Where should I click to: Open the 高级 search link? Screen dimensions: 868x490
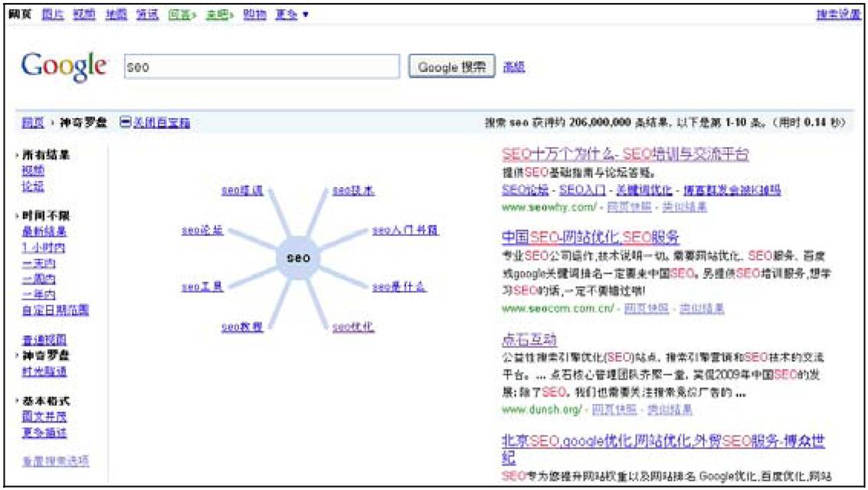[x=514, y=67]
